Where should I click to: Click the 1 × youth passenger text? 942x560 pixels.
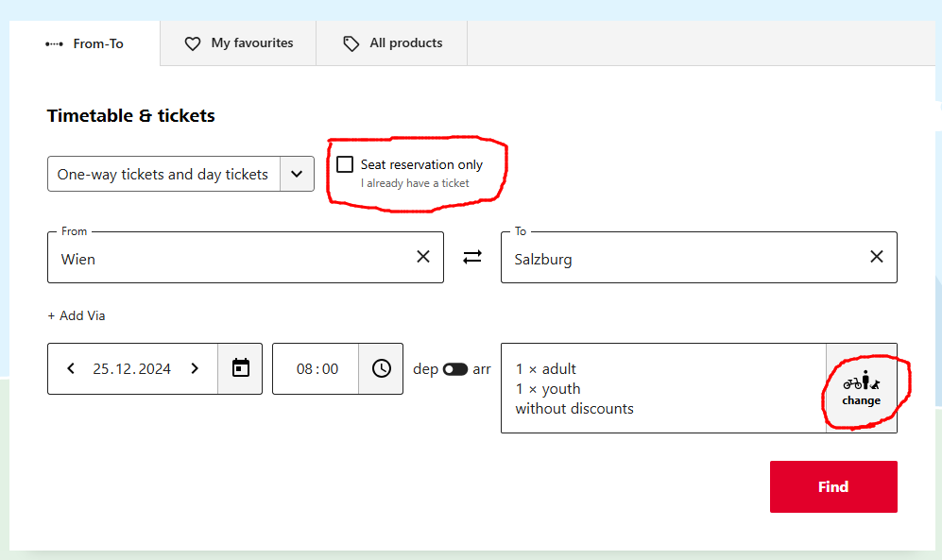(548, 389)
